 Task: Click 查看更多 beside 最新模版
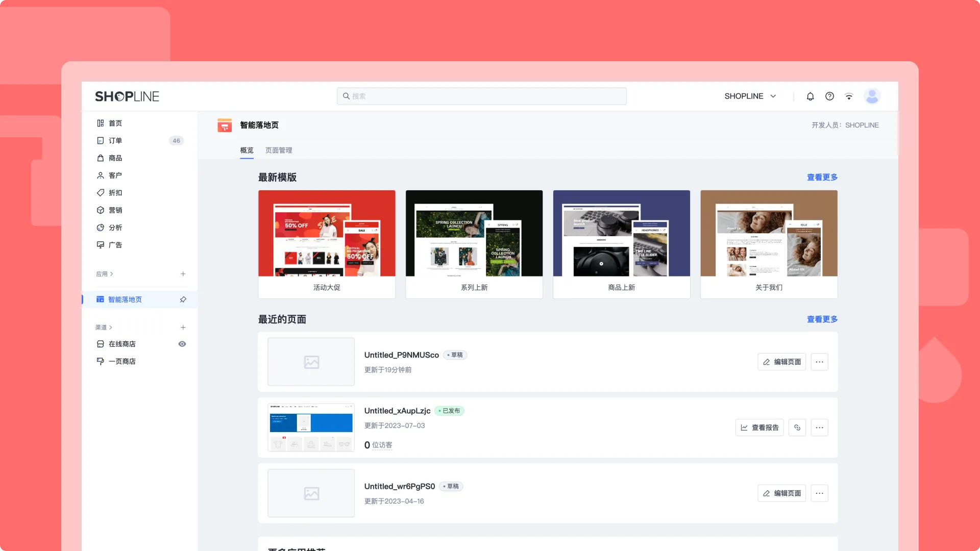822,177
